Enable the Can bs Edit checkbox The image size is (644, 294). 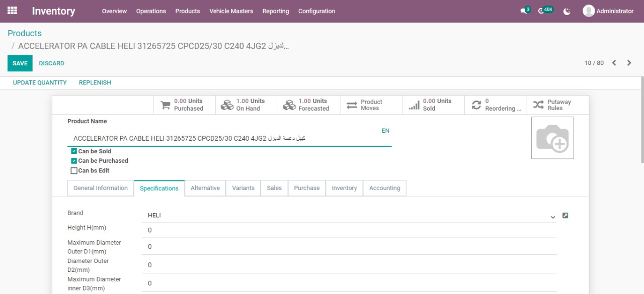coord(74,171)
